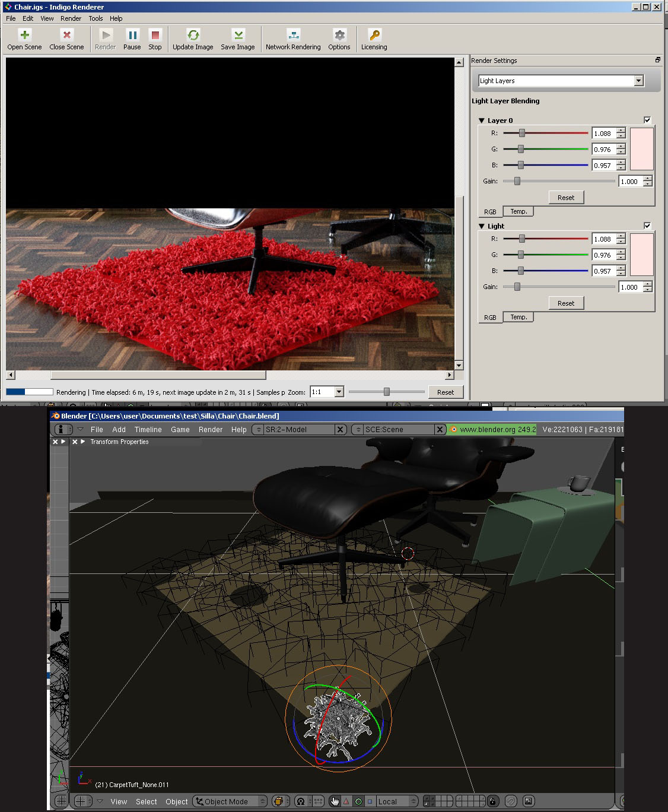668x812 pixels.
Task: Switch to Temp. tab under Layer 0
Action: (x=519, y=211)
